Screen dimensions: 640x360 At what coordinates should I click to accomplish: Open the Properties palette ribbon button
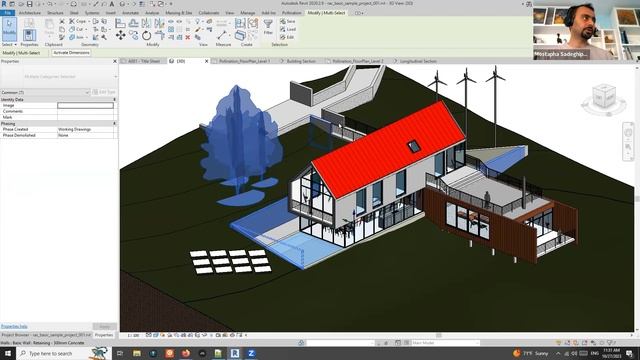click(29, 35)
